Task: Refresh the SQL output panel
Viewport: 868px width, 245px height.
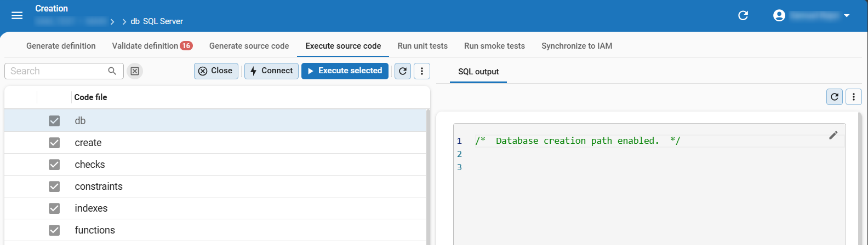Action: 835,97
